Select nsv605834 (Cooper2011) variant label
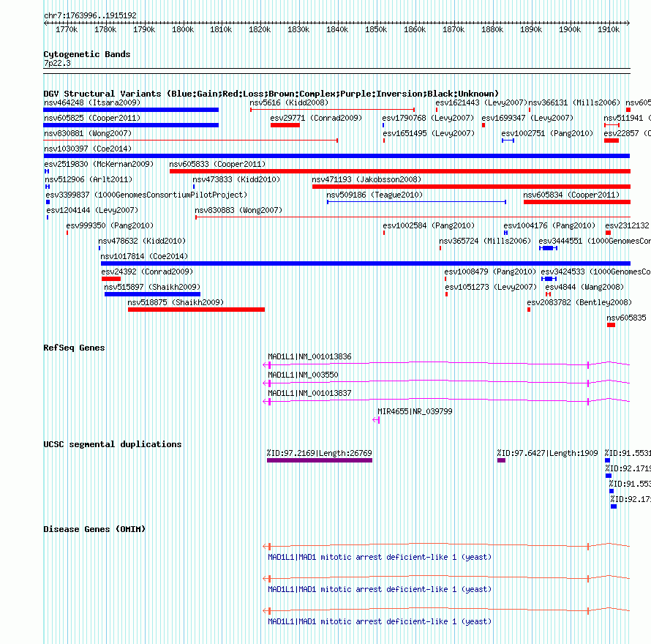Viewport: 651px width, 644px height. pyautogui.click(x=571, y=195)
